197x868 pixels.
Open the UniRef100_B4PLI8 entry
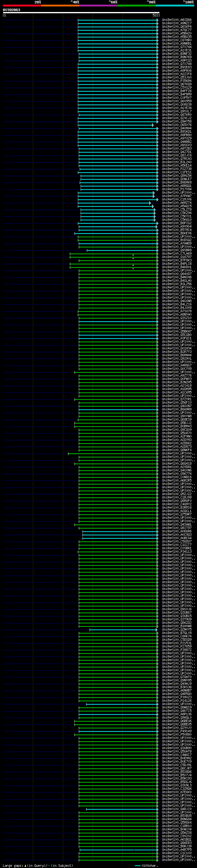pyautogui.click(x=177, y=264)
